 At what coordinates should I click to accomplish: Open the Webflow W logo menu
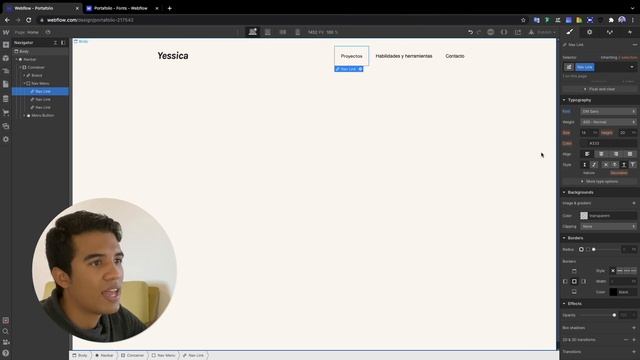point(6,32)
